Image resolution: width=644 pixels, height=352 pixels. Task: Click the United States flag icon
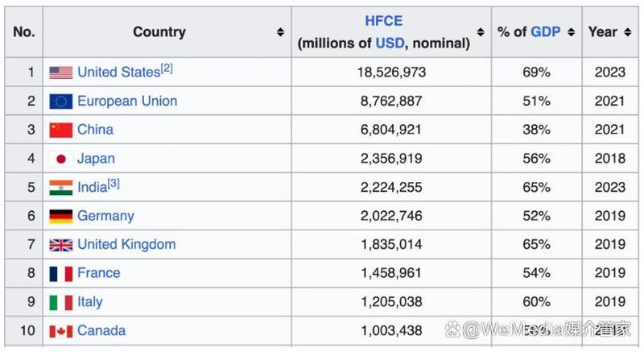[60, 72]
